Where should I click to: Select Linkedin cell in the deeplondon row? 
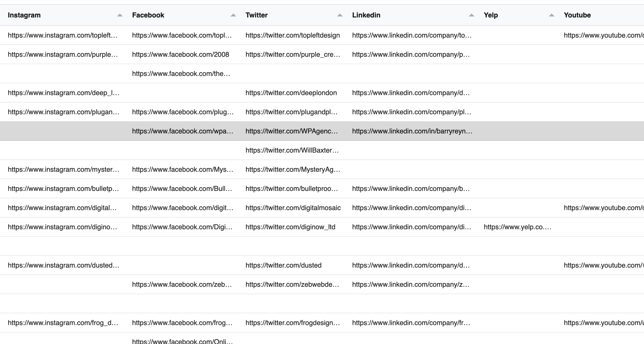tap(411, 93)
